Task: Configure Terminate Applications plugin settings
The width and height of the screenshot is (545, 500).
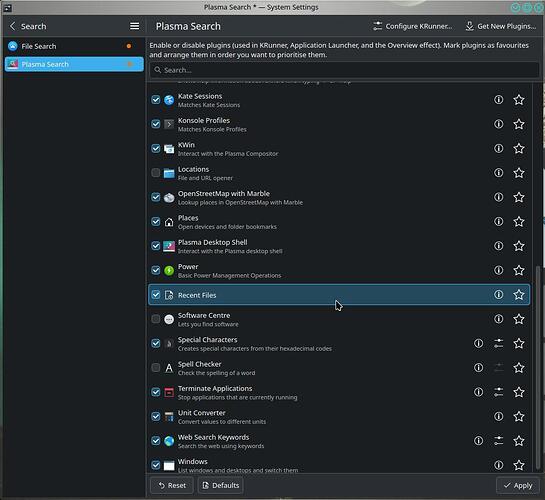Action: (498, 392)
